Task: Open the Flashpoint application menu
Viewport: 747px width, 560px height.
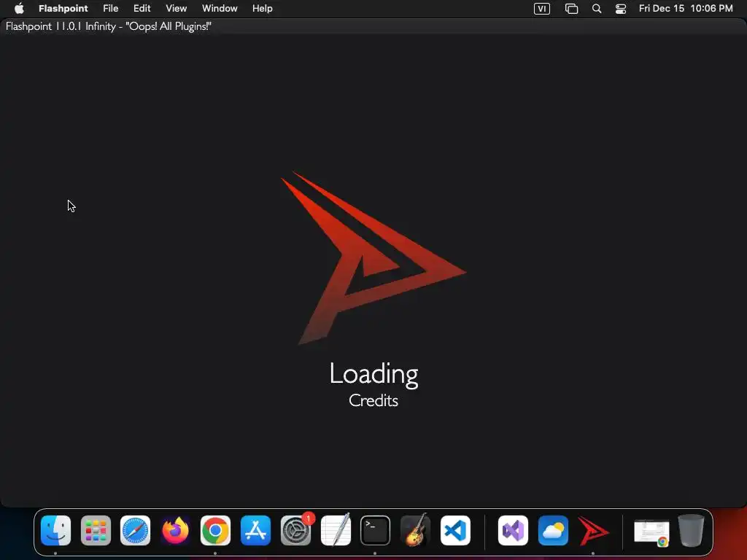Action: [x=63, y=9]
